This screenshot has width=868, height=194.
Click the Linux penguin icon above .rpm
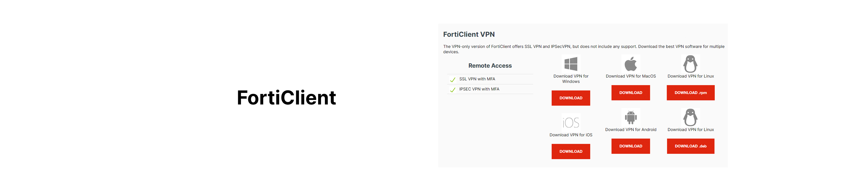(690, 64)
